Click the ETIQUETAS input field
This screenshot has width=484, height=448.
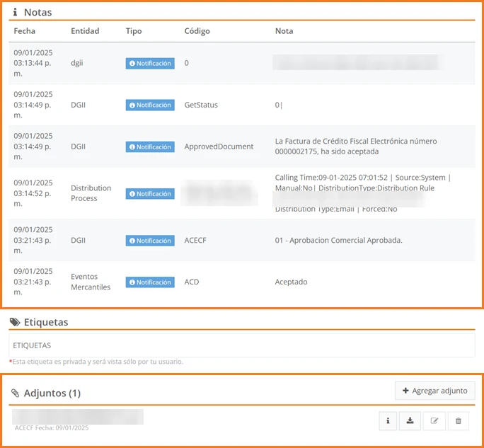coord(242,345)
